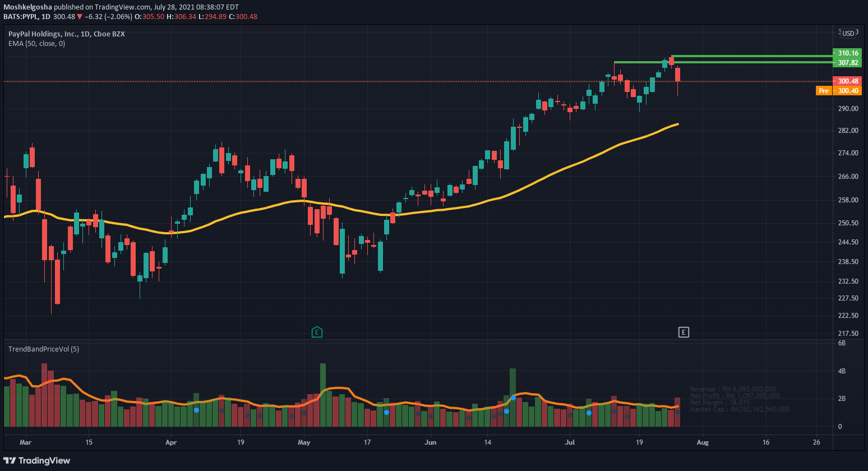The image size is (868, 471).
Task: Select the EMA (50, close, 0) indicator legend
Action: point(36,44)
